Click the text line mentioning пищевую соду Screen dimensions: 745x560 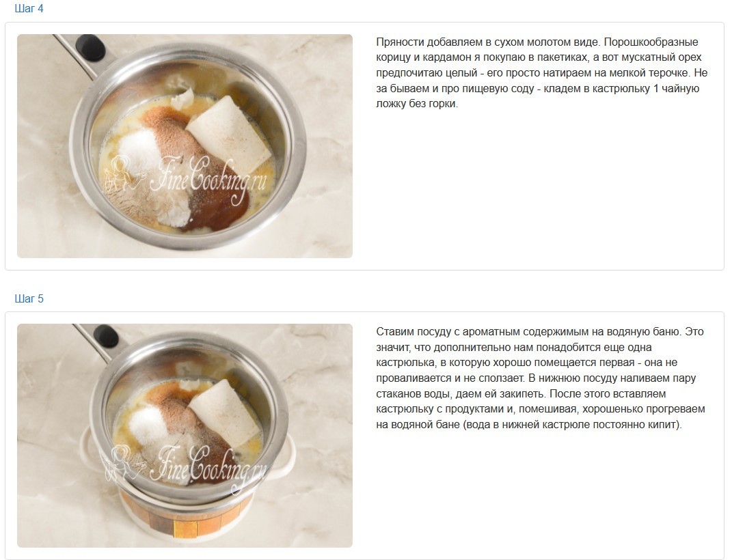pyautogui.click(x=537, y=88)
